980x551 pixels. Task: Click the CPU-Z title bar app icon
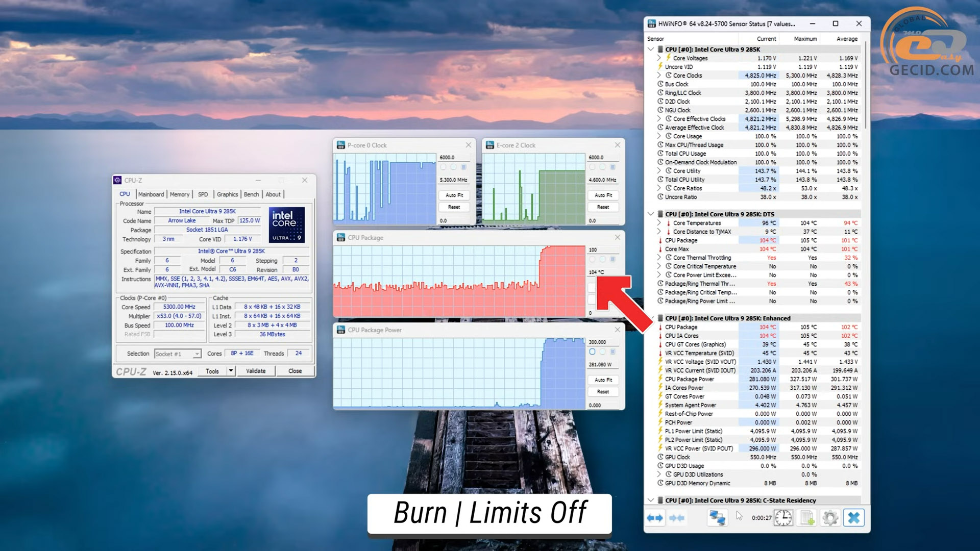[117, 180]
